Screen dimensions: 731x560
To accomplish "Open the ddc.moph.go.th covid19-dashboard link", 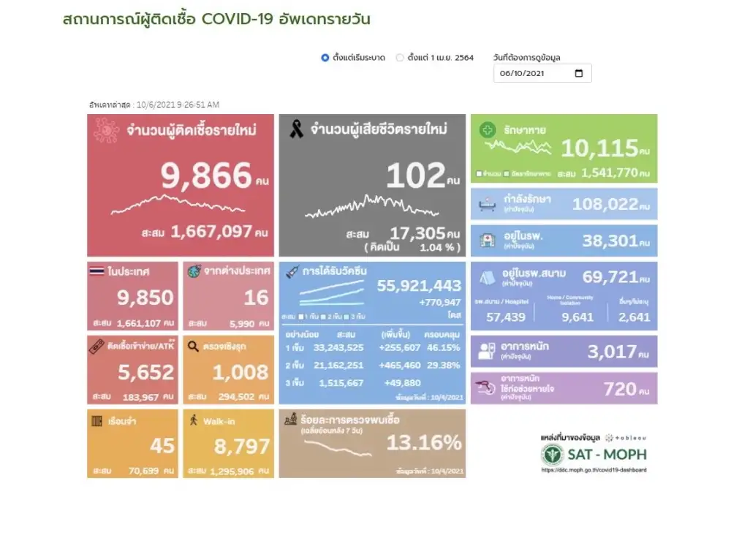I will 594,470.
